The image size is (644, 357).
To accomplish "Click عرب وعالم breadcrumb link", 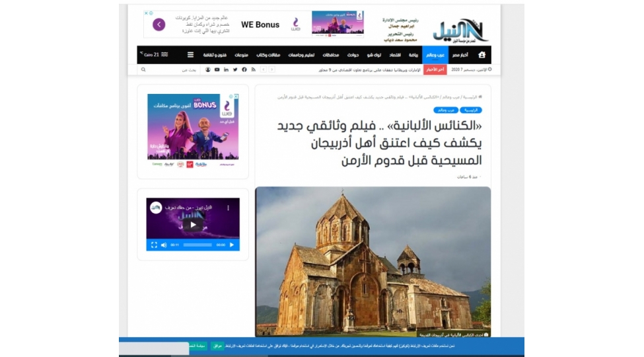I will coord(450,97).
